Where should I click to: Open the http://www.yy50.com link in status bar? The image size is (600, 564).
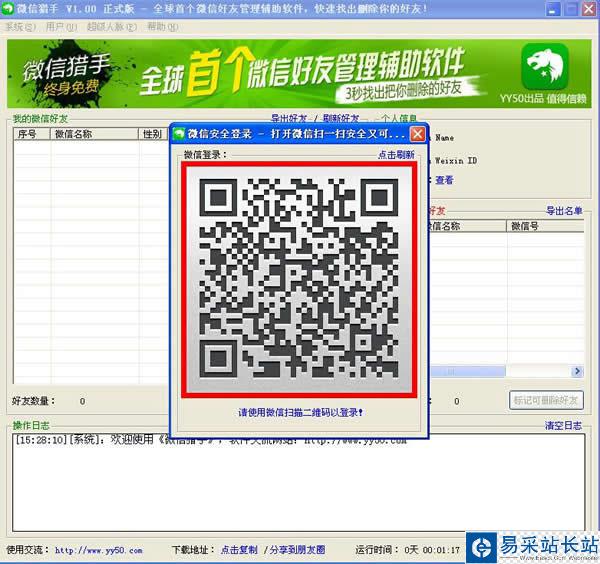tap(99, 550)
